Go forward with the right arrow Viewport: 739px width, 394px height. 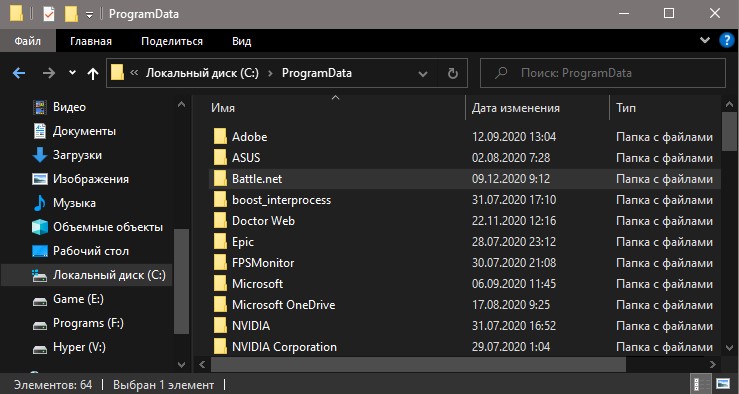point(49,73)
